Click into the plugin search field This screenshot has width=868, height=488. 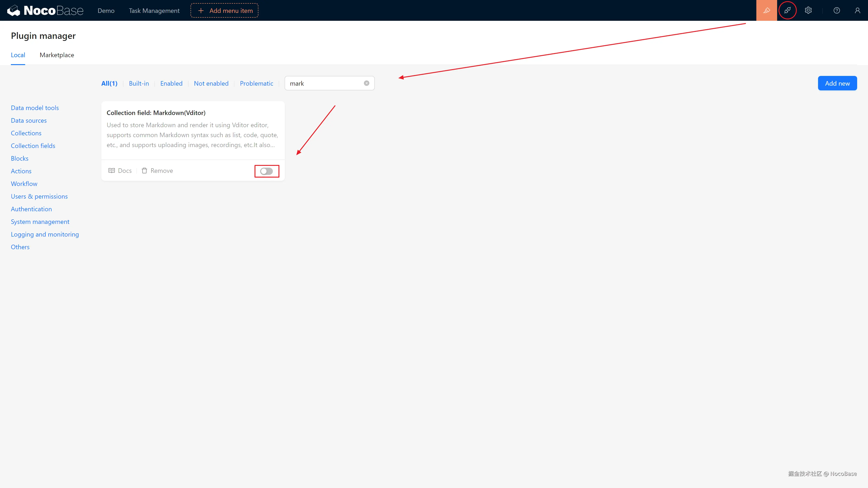(323, 83)
